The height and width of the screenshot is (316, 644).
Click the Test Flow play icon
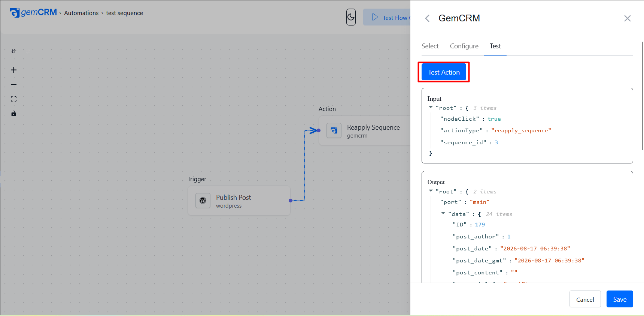375,17
